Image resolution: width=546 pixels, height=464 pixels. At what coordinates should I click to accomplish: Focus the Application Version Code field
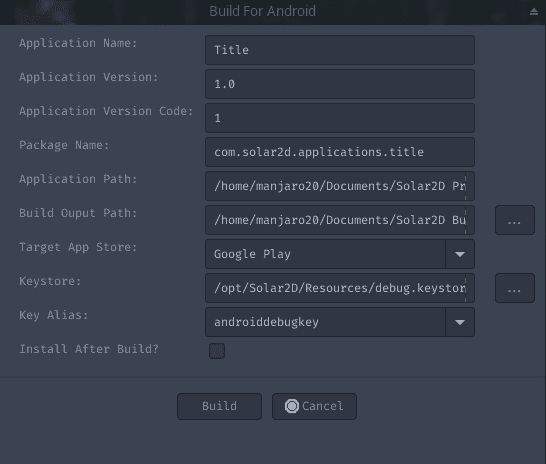[340, 118]
